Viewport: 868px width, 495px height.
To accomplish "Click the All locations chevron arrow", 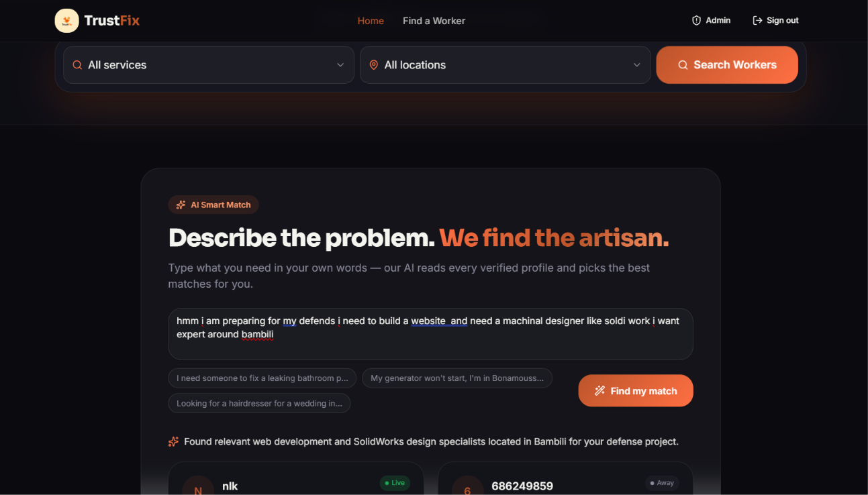I will tap(636, 65).
